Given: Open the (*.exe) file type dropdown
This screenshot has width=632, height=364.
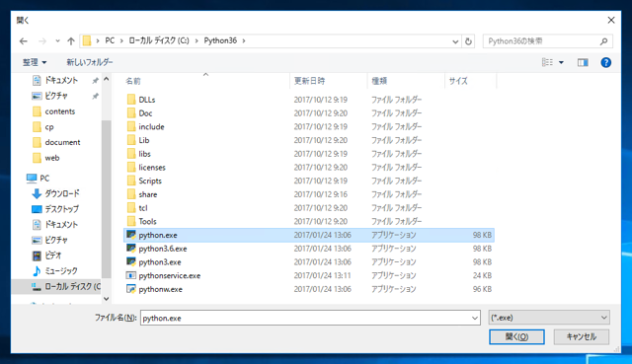Looking at the screenshot, I should tap(549, 318).
